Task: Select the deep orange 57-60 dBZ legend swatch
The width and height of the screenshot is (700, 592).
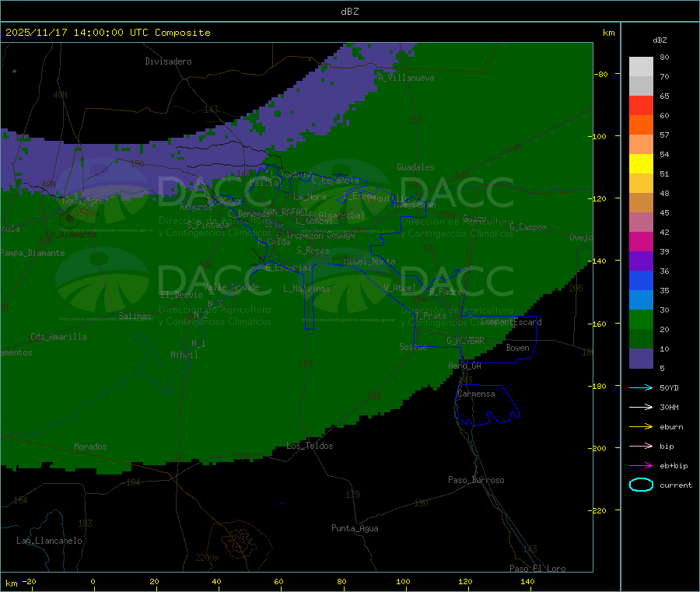Action: [641, 125]
